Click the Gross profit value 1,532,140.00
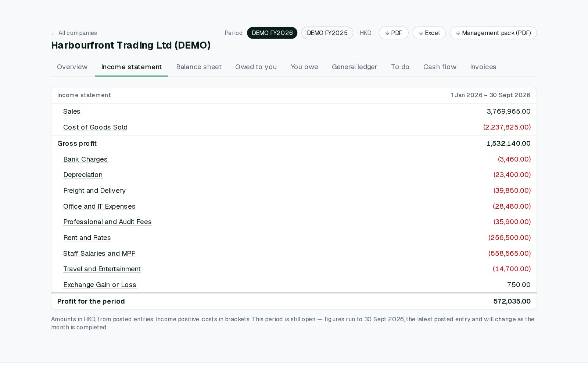The image size is (588, 368). pyautogui.click(x=509, y=144)
